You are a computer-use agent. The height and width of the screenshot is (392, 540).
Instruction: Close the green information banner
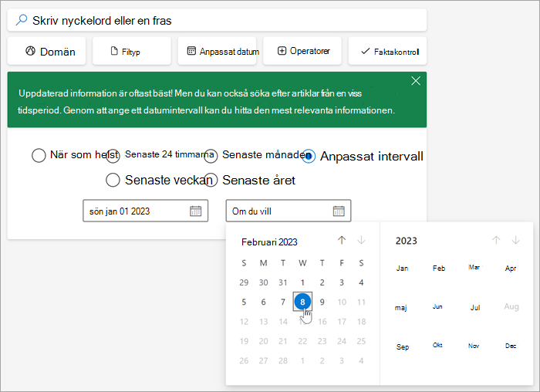(416, 81)
